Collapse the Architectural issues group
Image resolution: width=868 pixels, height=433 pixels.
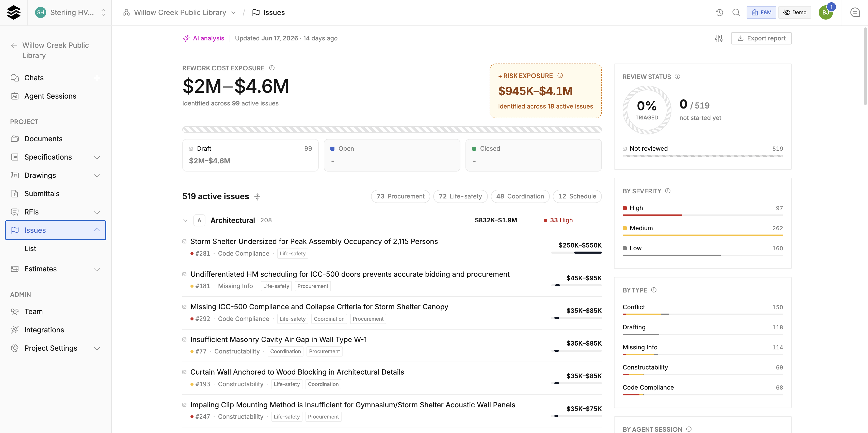(185, 221)
